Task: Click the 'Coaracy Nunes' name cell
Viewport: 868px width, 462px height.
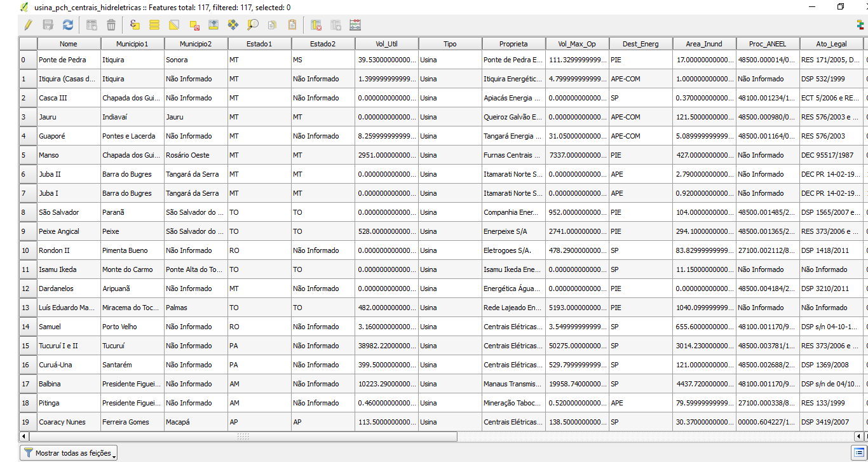Action: (69, 422)
